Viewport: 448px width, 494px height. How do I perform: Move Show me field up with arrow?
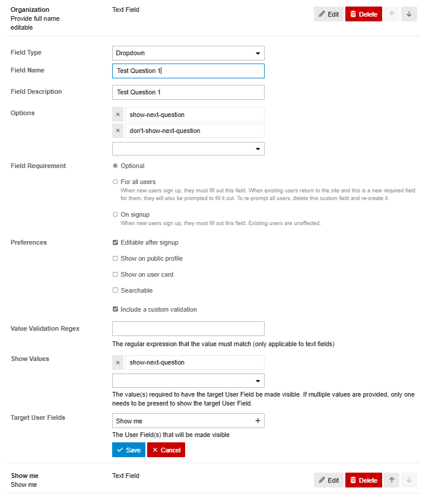[392, 480]
